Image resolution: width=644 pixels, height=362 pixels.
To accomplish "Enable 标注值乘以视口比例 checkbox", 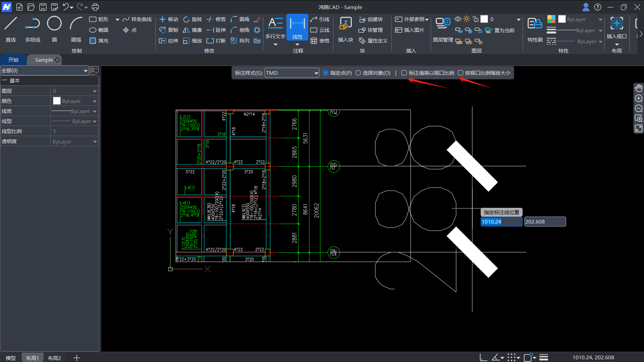I will 404,73.
